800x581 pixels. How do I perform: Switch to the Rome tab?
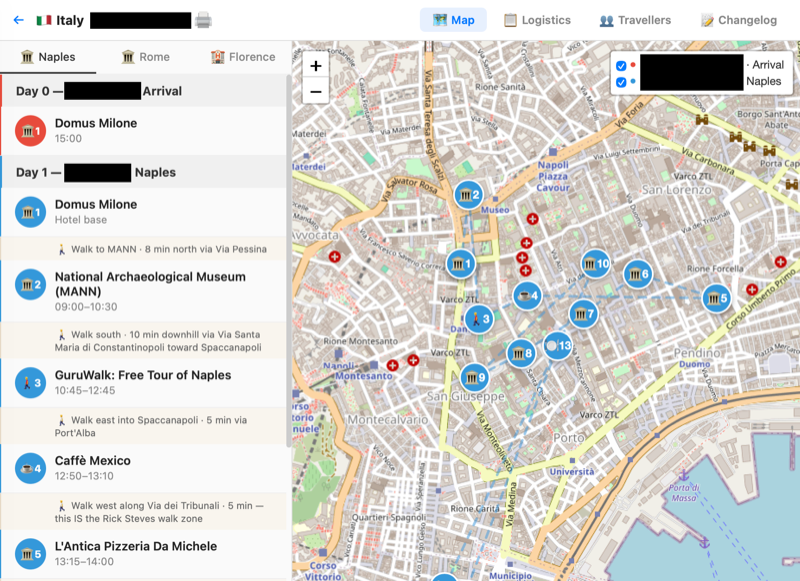[x=146, y=57]
